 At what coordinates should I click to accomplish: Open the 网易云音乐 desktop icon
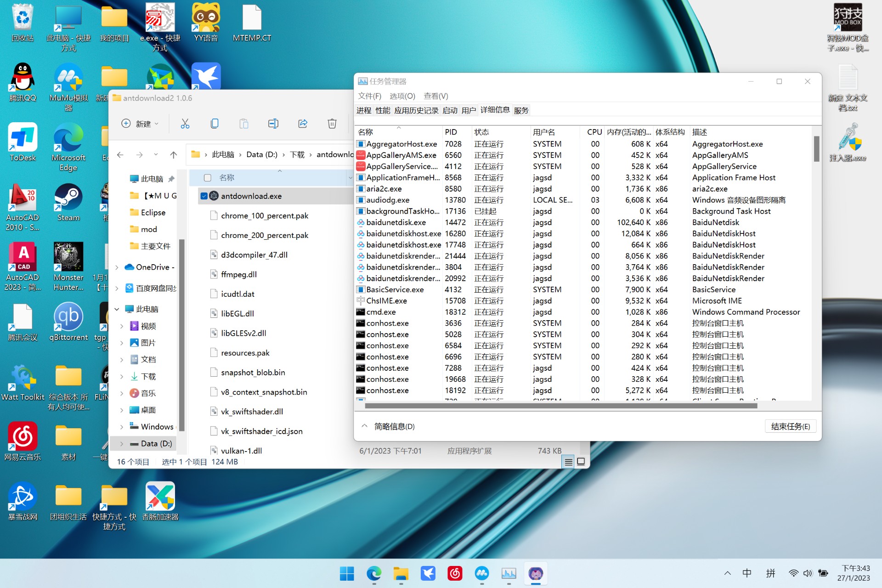click(x=23, y=441)
